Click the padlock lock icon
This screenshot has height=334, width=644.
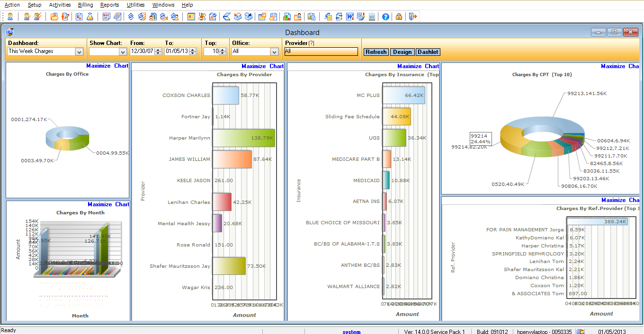(x=399, y=17)
